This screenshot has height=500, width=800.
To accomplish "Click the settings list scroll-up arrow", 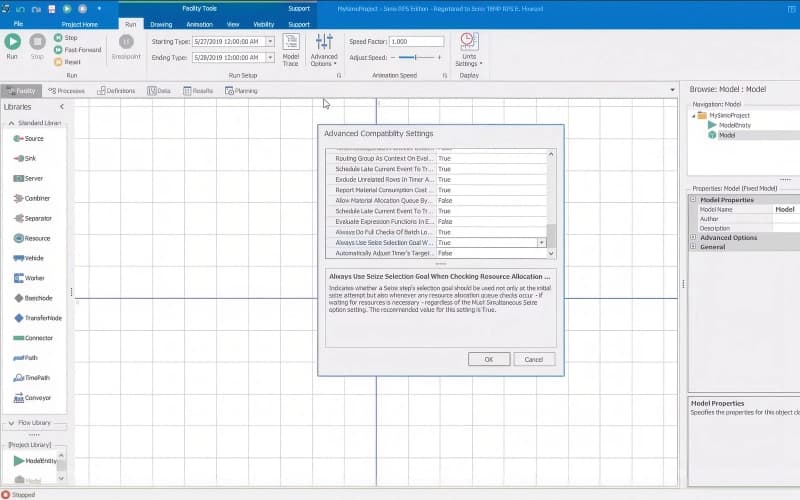I will coord(551,154).
